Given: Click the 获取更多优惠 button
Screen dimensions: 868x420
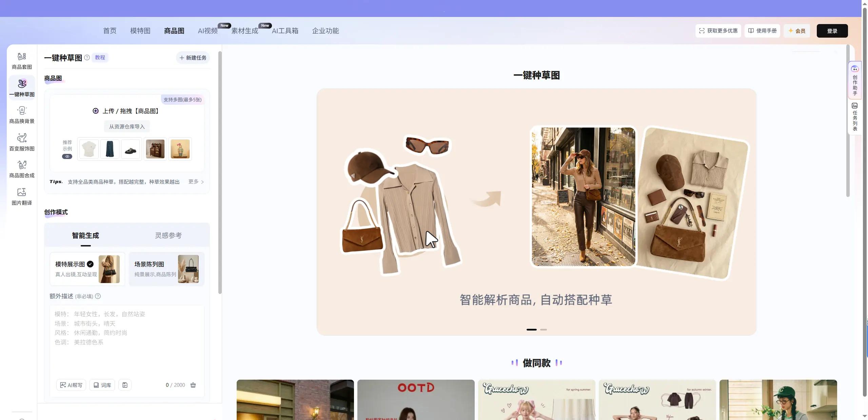Looking at the screenshot, I should click(x=718, y=31).
